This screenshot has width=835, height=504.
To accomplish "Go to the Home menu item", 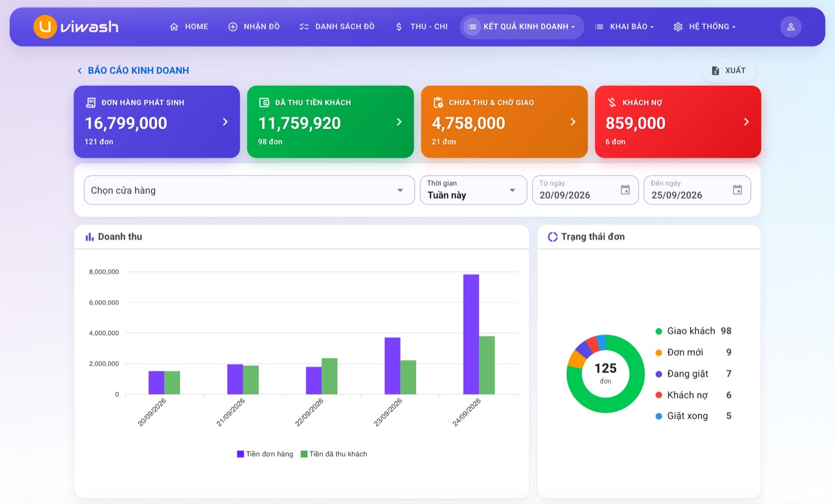I will click(189, 27).
